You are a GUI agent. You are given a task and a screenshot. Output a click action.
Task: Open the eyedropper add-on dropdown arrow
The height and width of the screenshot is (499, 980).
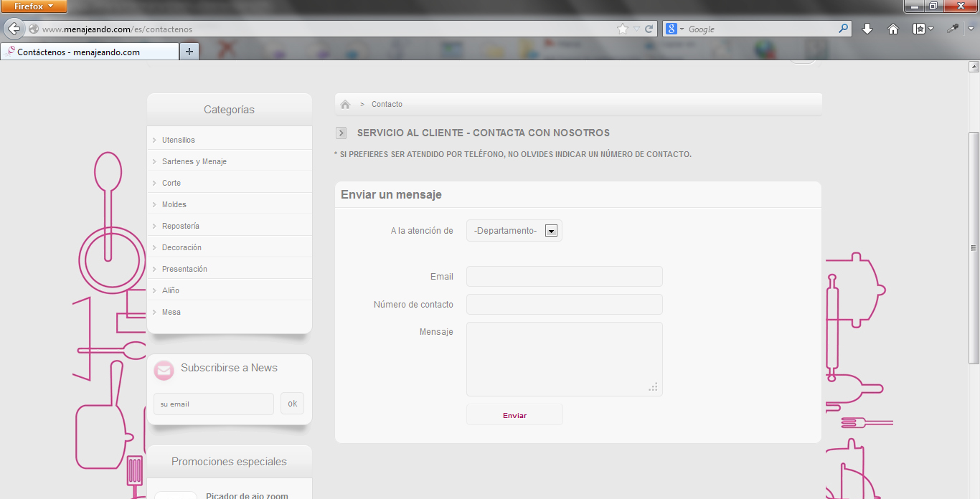pyautogui.click(x=971, y=29)
